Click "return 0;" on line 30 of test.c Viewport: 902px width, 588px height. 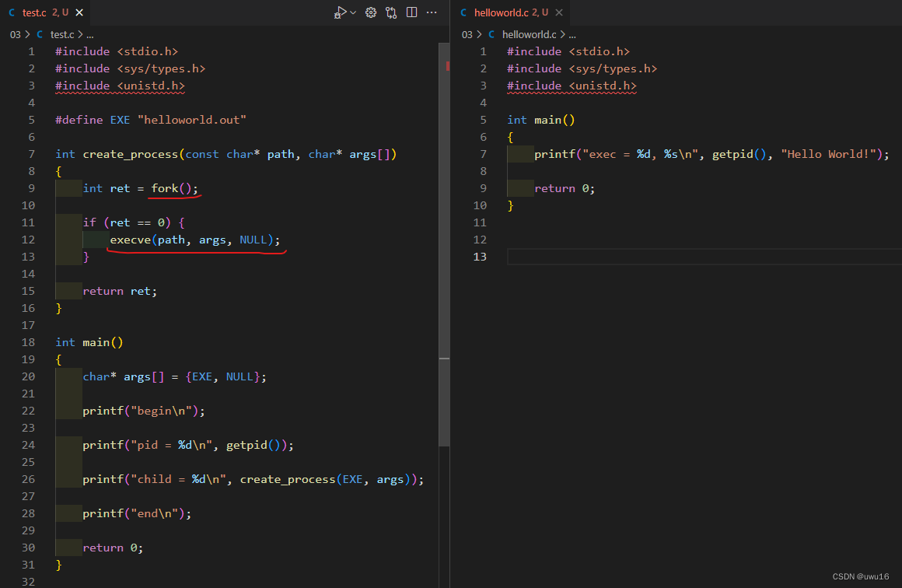pos(113,548)
